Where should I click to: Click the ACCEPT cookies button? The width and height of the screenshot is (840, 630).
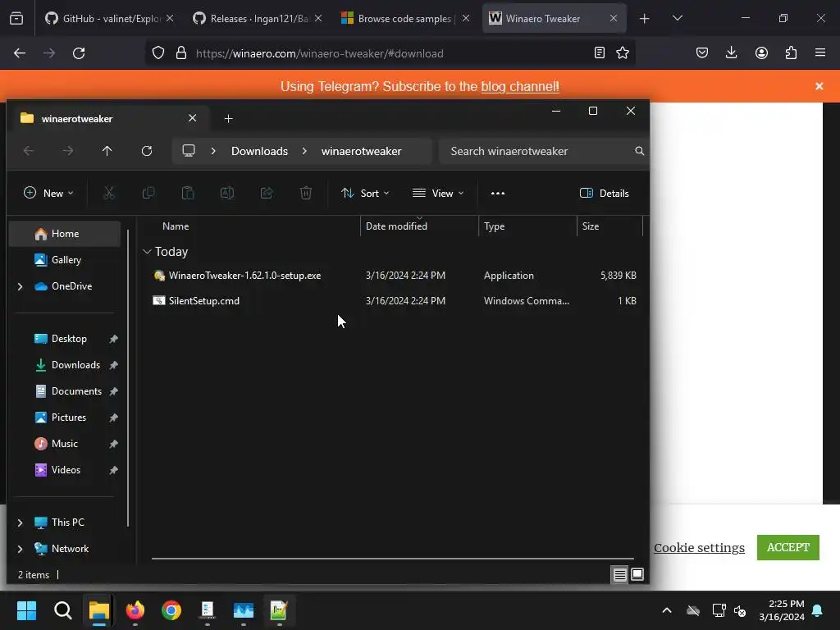(788, 547)
